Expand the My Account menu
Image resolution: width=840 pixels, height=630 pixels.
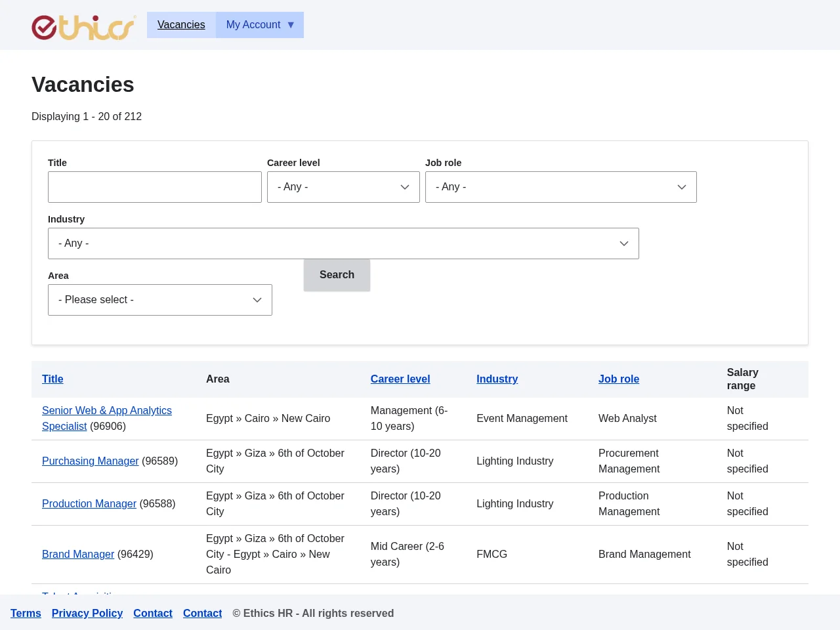click(x=260, y=25)
